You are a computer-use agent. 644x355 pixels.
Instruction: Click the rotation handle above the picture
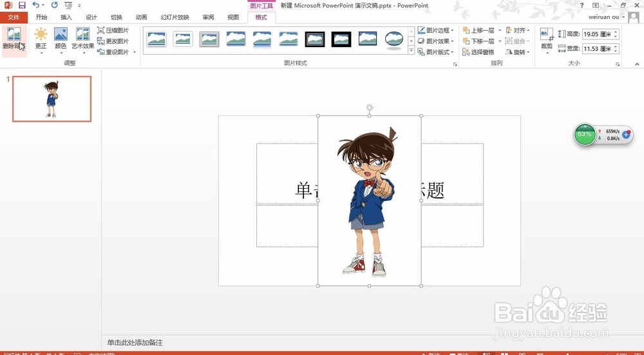[x=370, y=108]
